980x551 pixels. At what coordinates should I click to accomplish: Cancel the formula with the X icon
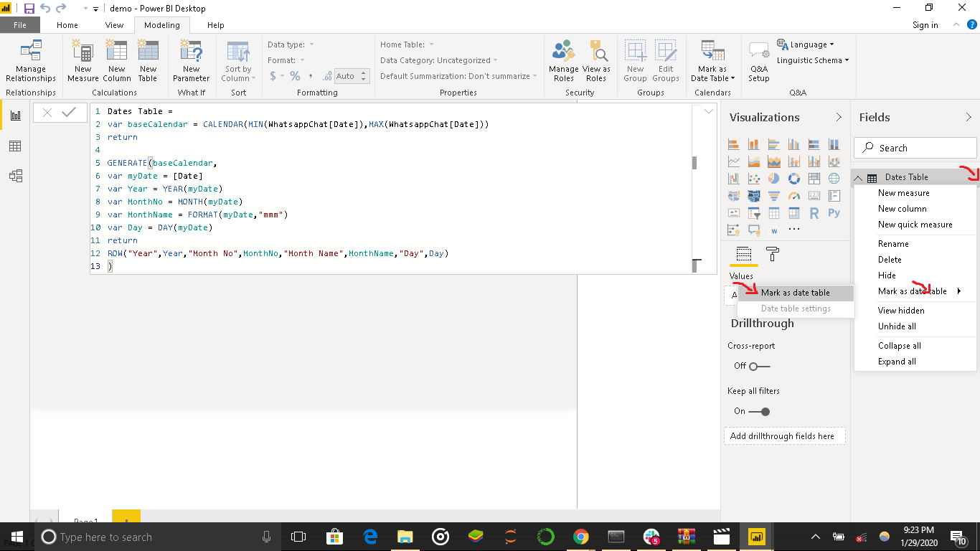point(47,113)
